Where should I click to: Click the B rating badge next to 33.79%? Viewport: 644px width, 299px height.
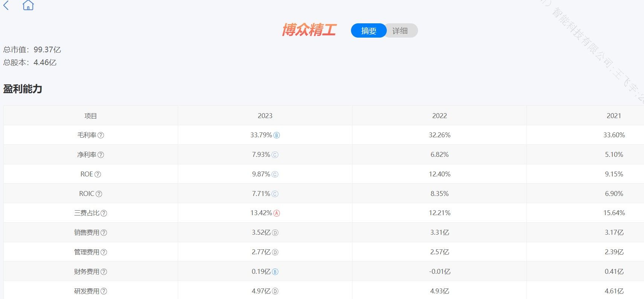(276, 135)
